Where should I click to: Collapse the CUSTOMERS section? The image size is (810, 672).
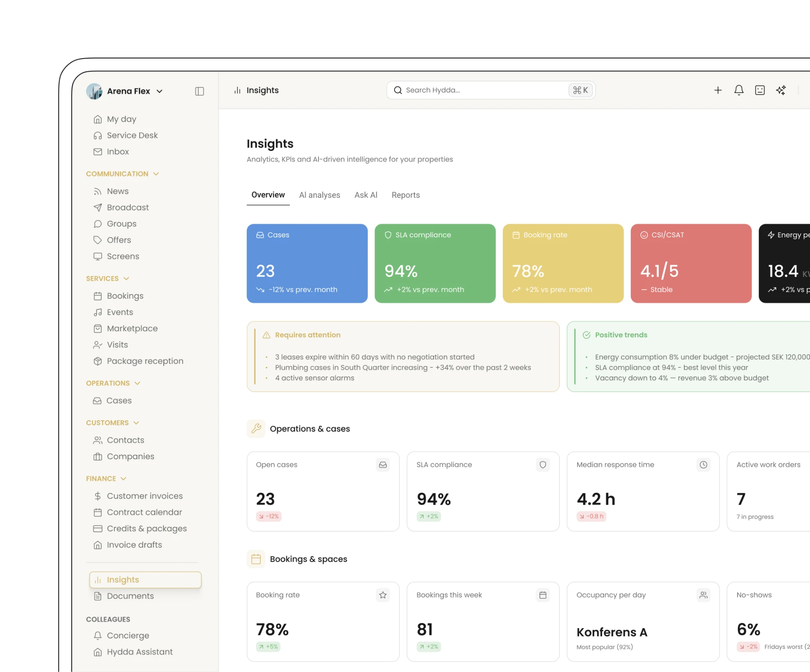tap(113, 422)
